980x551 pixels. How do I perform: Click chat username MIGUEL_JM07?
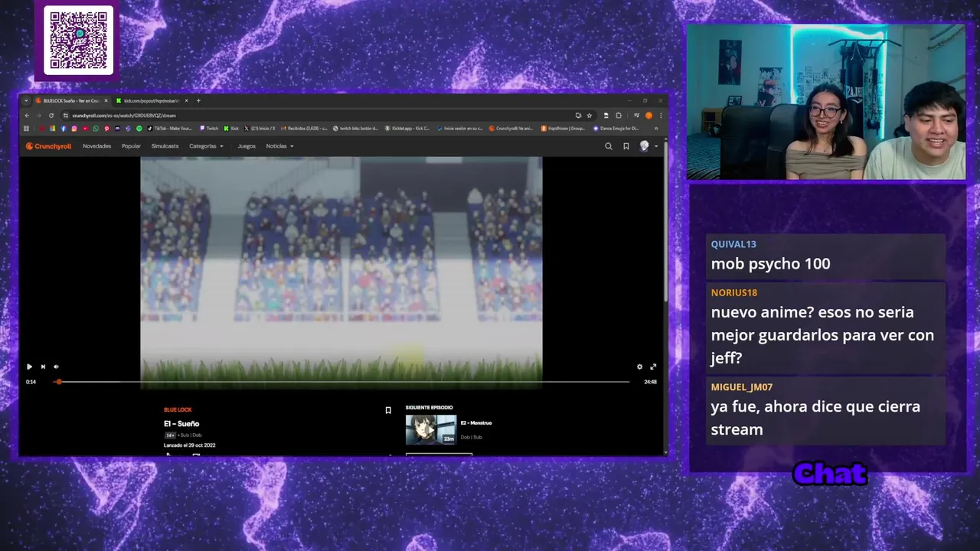[741, 386]
